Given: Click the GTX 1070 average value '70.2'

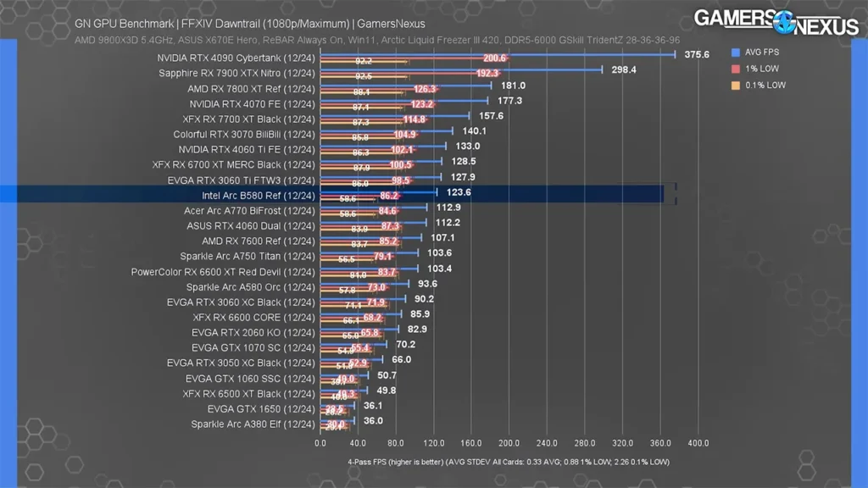Looking at the screenshot, I should click(x=406, y=344).
